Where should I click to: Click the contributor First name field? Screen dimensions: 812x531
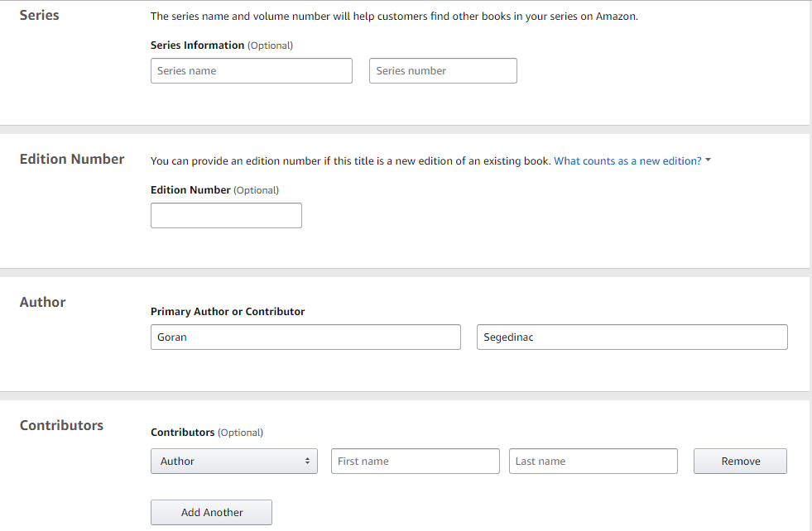(x=415, y=462)
